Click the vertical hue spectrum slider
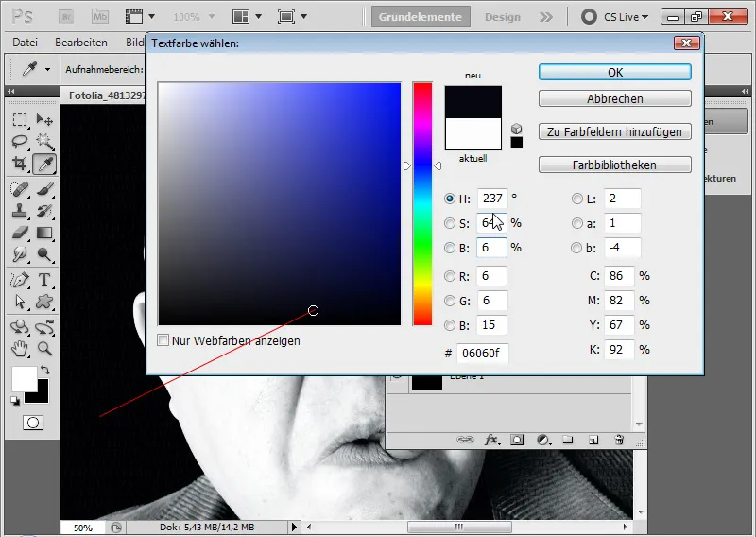Image resolution: width=756 pixels, height=537 pixels. (422, 204)
